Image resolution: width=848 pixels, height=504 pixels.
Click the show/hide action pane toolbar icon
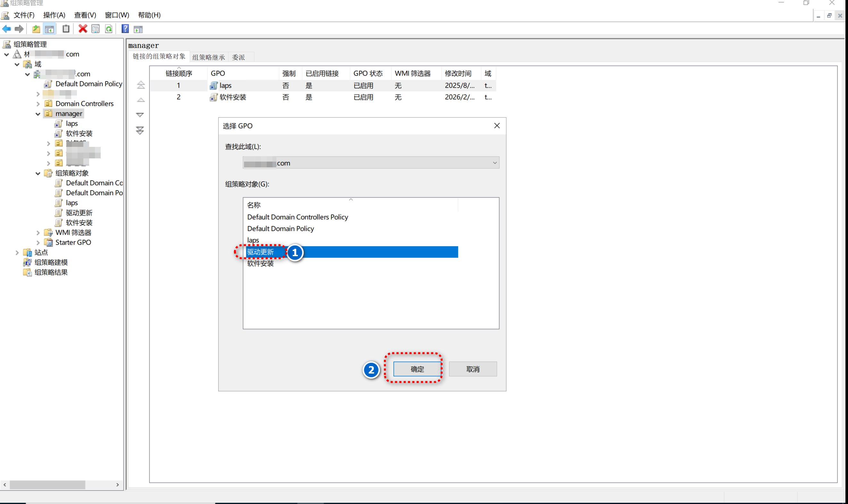pyautogui.click(x=138, y=29)
